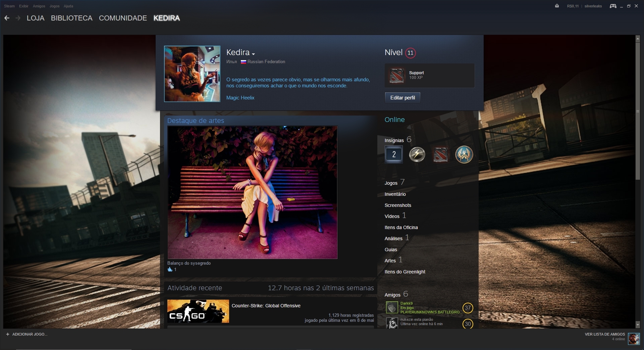Screen dimensions: 644x350
Task: Switch to the BIBLIOTECA tab
Action: 71,18
